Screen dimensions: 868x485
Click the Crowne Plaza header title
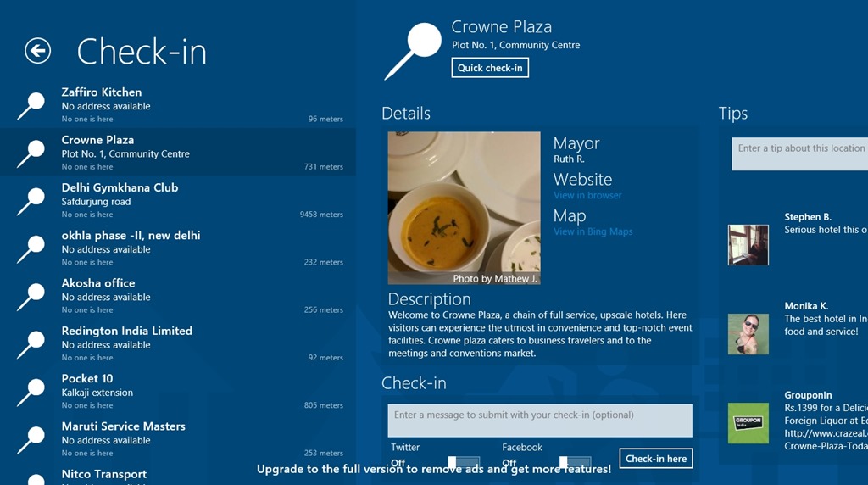pyautogui.click(x=502, y=26)
